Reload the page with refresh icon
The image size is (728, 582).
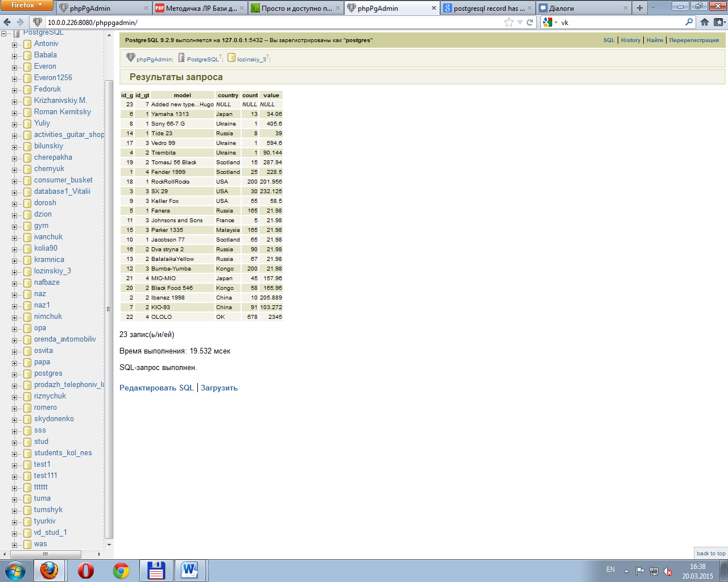point(530,22)
